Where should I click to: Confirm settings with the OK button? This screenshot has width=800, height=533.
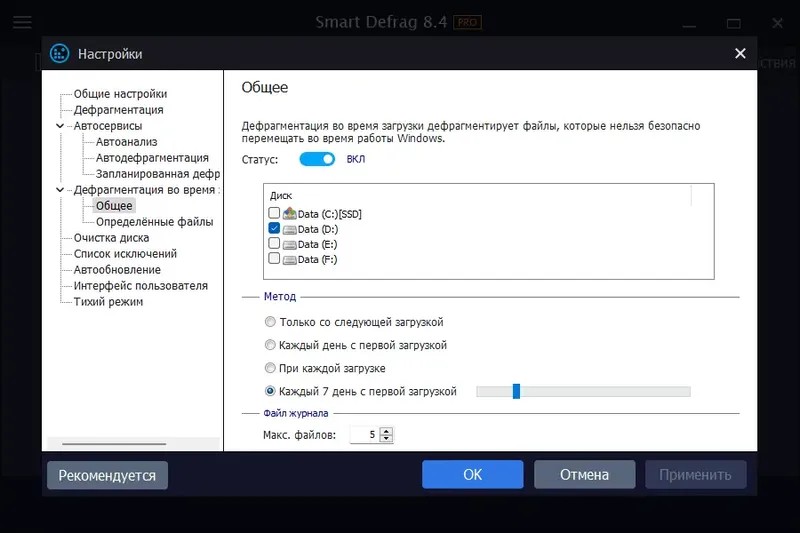[472, 474]
